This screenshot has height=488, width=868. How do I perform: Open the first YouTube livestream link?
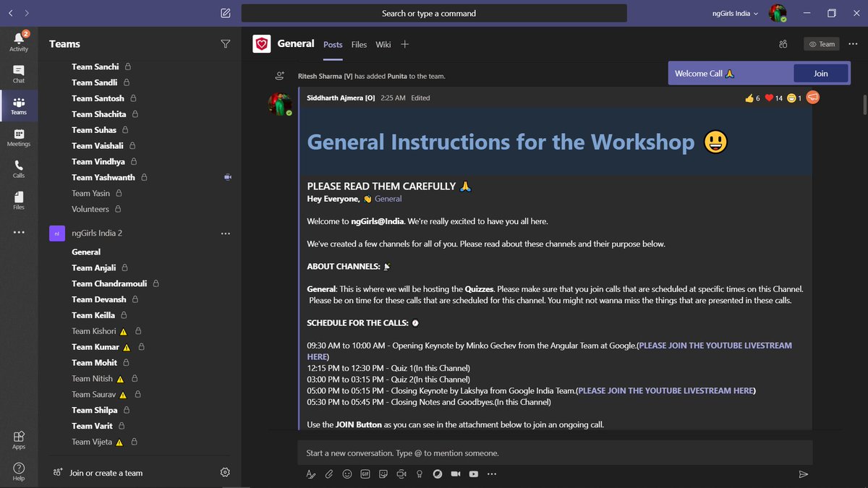coord(550,351)
